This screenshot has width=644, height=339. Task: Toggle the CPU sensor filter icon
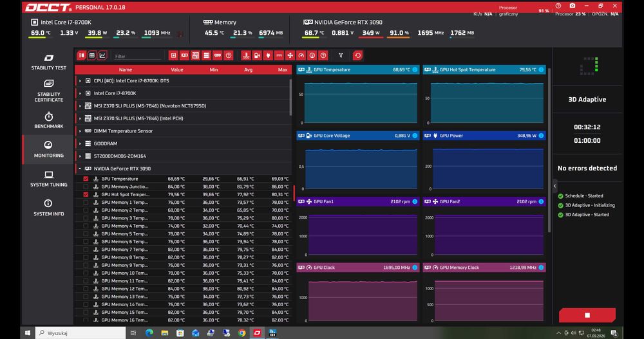tap(173, 55)
